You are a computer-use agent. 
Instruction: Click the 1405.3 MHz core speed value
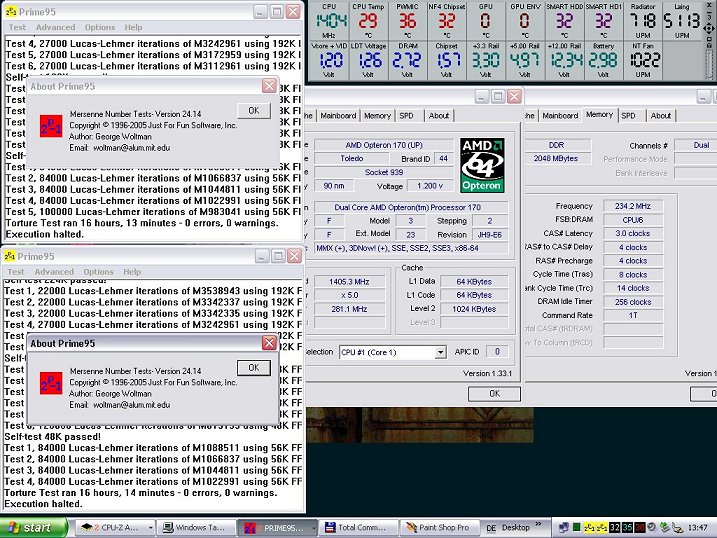tap(349, 282)
